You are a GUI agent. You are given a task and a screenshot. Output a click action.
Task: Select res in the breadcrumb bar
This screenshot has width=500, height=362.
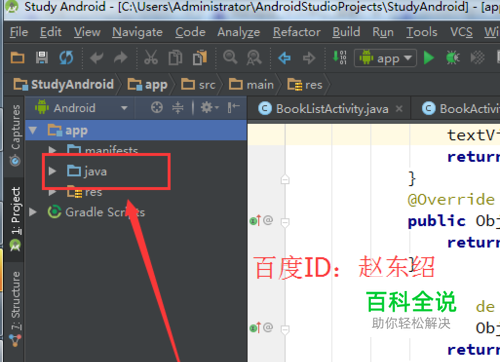click(x=305, y=85)
